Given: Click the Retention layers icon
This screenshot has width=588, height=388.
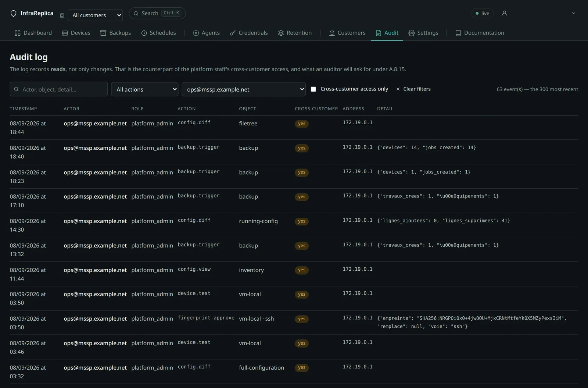Looking at the screenshot, I should click(x=281, y=33).
